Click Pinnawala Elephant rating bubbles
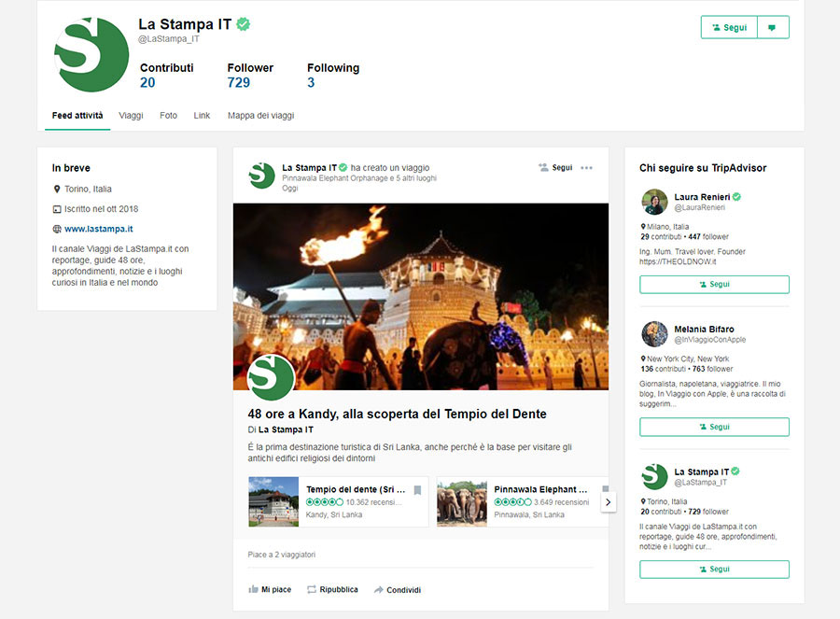 tap(512, 502)
